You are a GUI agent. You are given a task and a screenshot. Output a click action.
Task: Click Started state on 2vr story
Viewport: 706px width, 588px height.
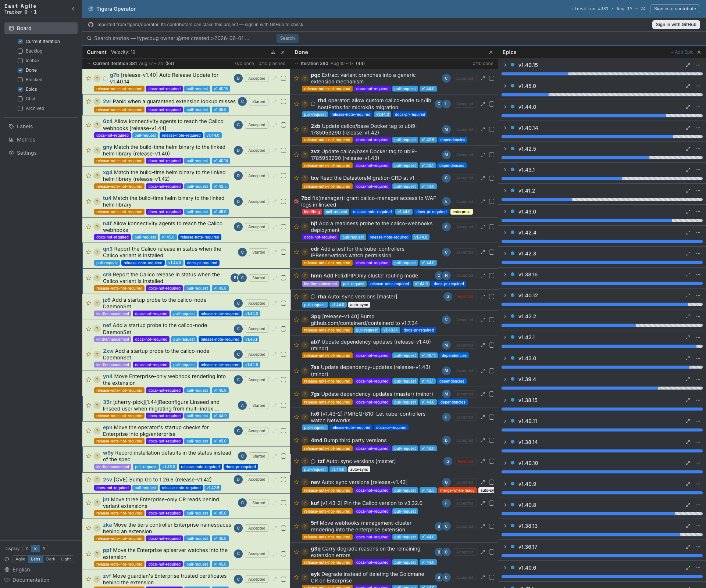pos(259,101)
